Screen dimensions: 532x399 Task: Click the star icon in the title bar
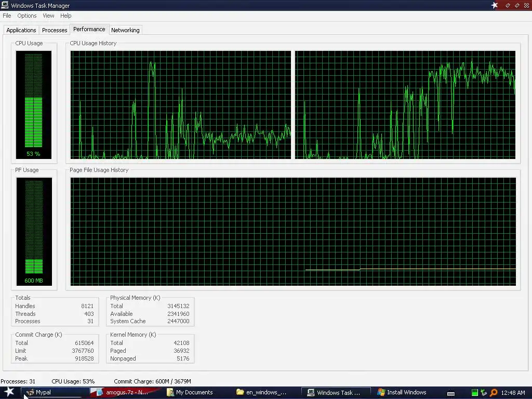(x=495, y=5)
